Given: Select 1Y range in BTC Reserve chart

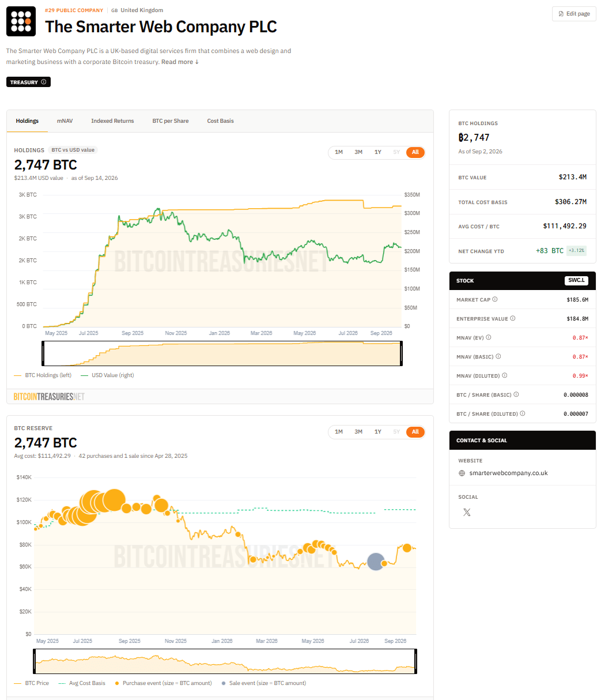Looking at the screenshot, I should [378, 432].
